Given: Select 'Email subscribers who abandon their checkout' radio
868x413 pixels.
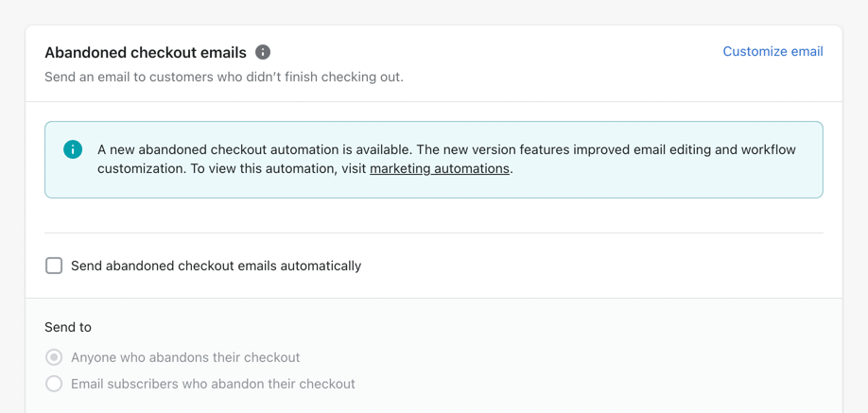Looking at the screenshot, I should click(x=54, y=384).
